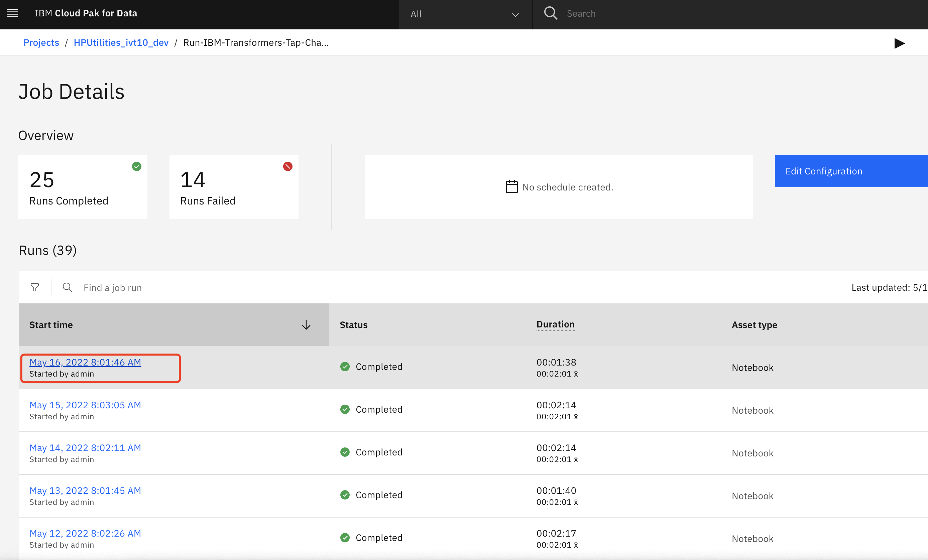Click the completed status icon for May 12 run

345,537
